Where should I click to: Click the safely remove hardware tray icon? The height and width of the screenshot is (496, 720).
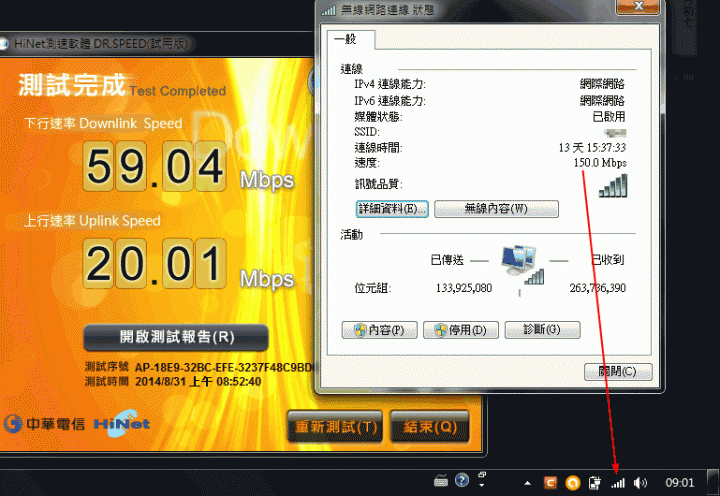pyautogui.click(x=595, y=483)
